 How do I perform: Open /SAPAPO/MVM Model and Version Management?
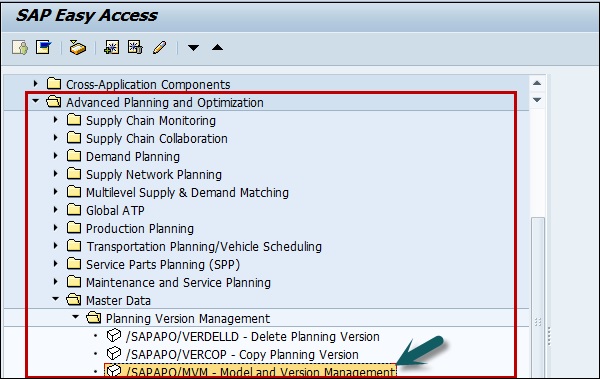tap(260, 372)
